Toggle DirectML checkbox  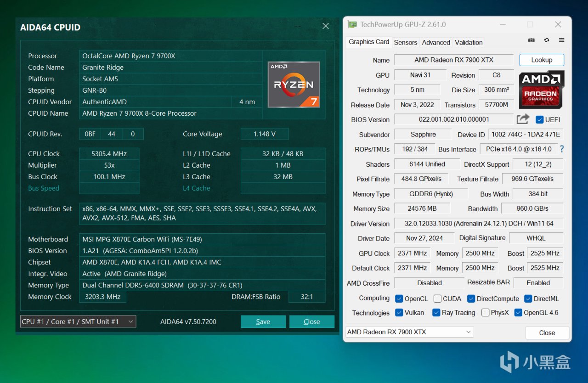528,299
